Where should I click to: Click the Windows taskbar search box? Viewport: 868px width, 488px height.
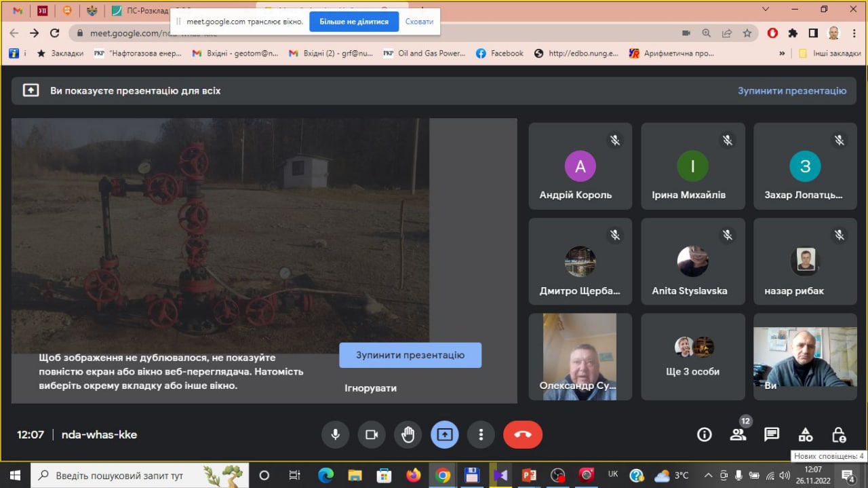[140, 475]
